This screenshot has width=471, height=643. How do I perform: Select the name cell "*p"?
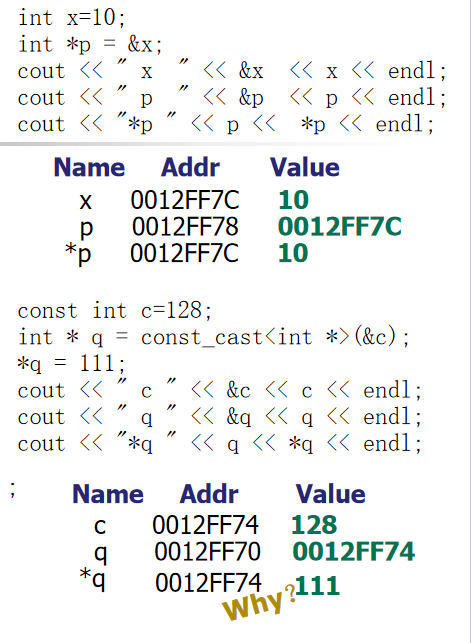coord(78,254)
